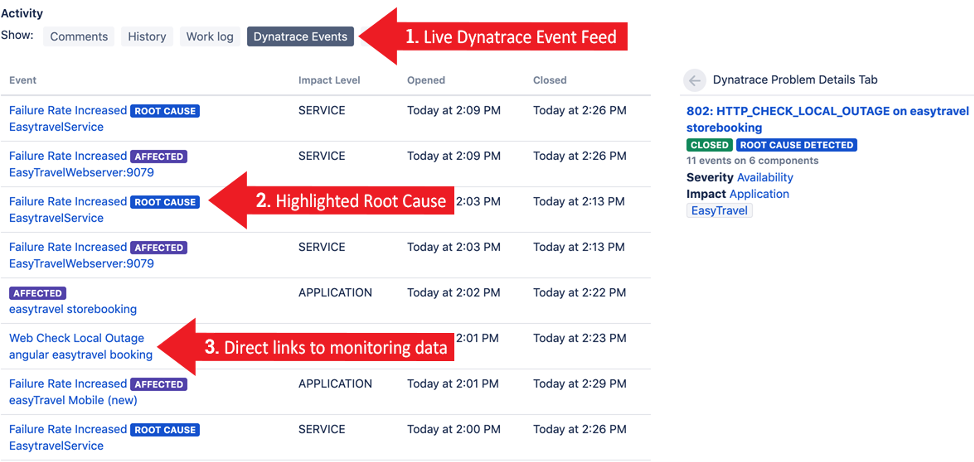Click 'Today at 2:22 PM' closed time
The image size is (974, 462).
tap(579, 292)
